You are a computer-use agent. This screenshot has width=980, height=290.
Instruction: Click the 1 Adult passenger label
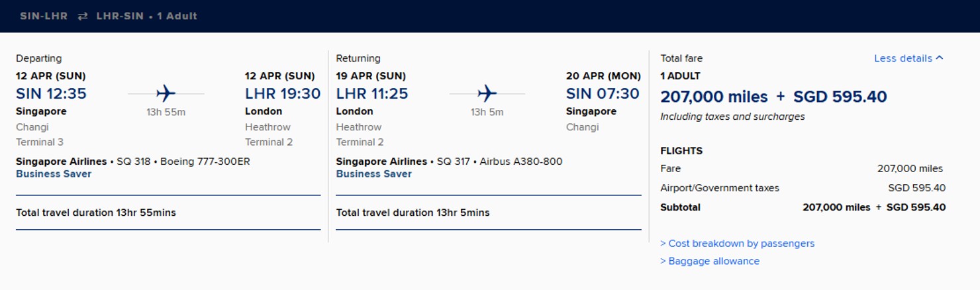[177, 16]
